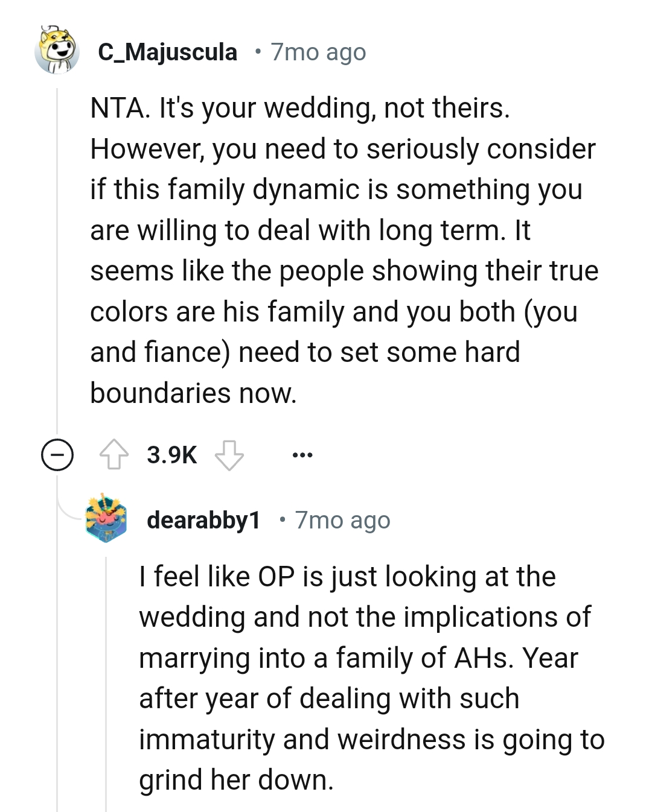
Task: Collapse the parent comment using the circle button
Action: pos(56,455)
